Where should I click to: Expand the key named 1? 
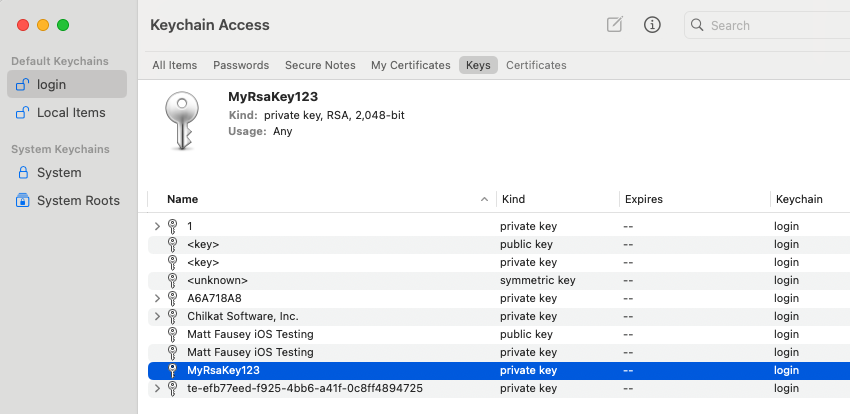coord(157,227)
